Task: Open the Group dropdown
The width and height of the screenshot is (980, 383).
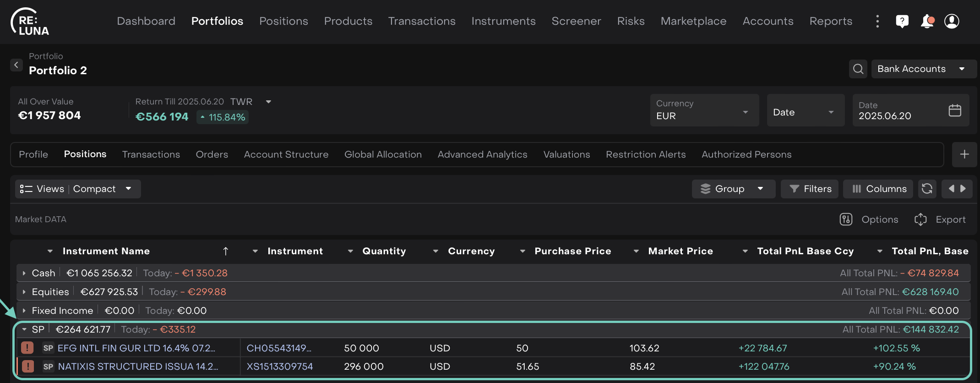Action: tap(733, 189)
